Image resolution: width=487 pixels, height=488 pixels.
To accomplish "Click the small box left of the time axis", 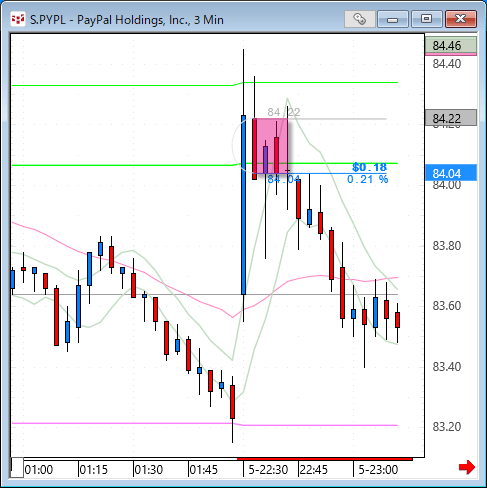I will (x=17, y=468).
